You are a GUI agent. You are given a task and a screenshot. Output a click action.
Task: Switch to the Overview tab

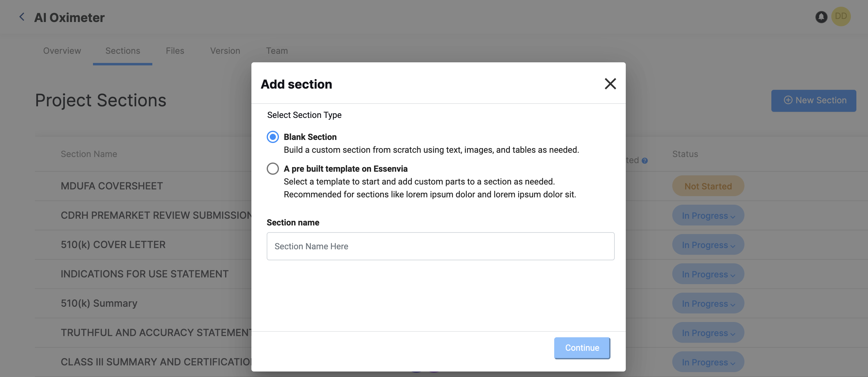click(62, 51)
